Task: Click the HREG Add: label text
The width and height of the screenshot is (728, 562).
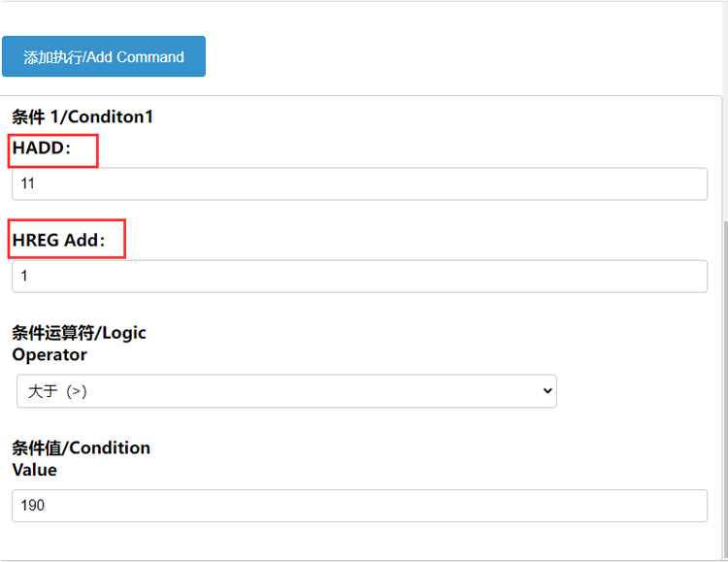Action: tap(58, 240)
